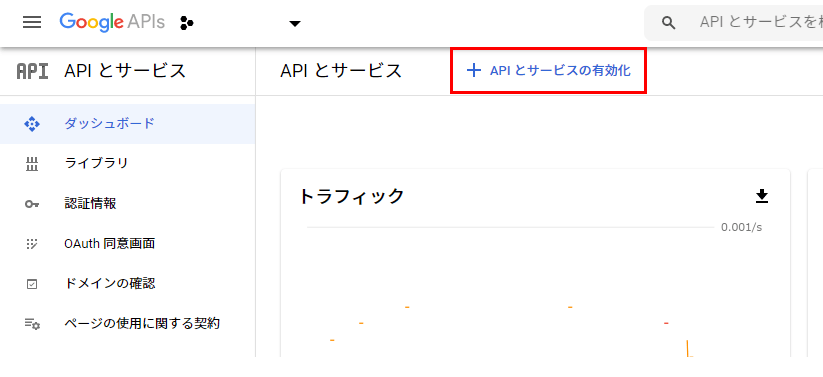The height and width of the screenshot is (377, 823).
Task: Click the project hexagon dots icon
Action: click(x=187, y=23)
